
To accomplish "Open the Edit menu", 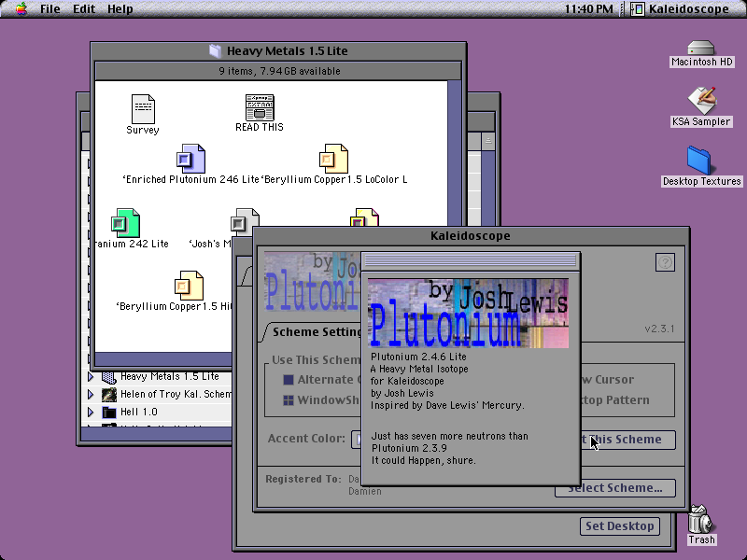I will [84, 8].
